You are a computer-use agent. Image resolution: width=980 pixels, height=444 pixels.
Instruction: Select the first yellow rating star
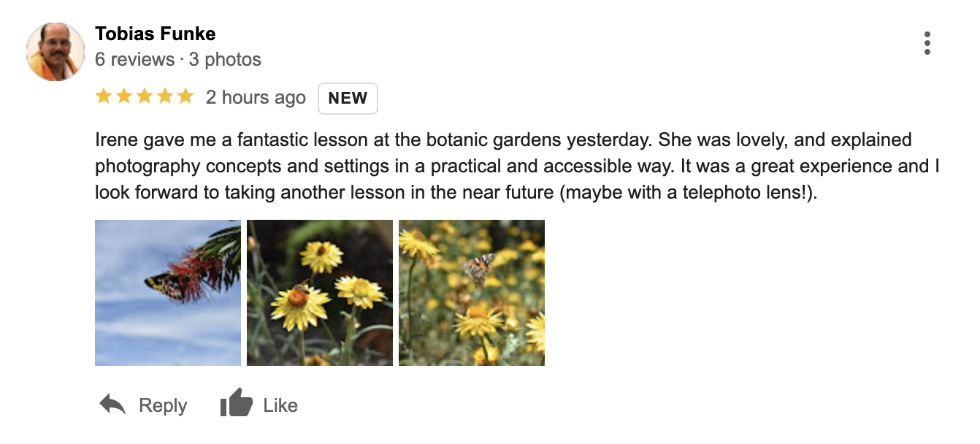point(104,96)
